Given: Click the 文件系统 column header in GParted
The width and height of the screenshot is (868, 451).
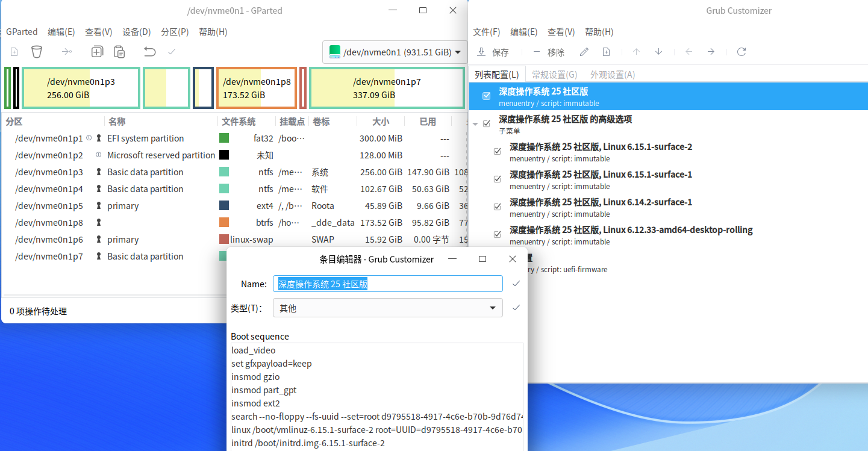Looking at the screenshot, I should click(x=239, y=122).
